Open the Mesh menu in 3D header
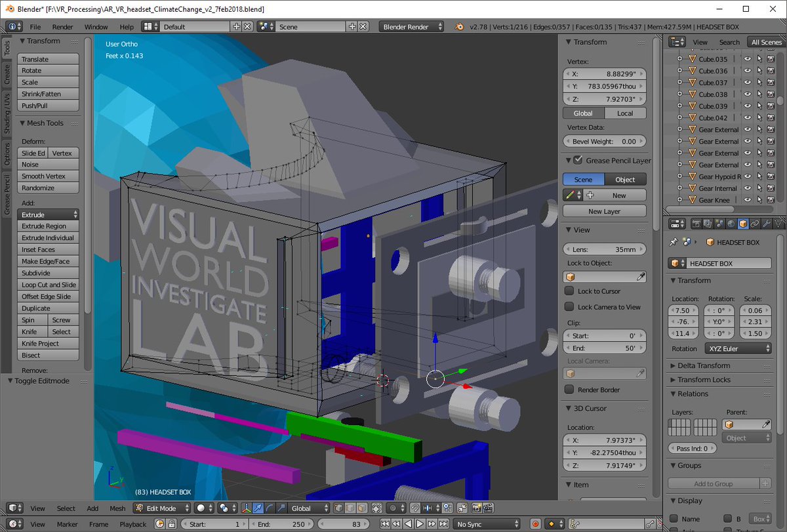 (x=117, y=508)
